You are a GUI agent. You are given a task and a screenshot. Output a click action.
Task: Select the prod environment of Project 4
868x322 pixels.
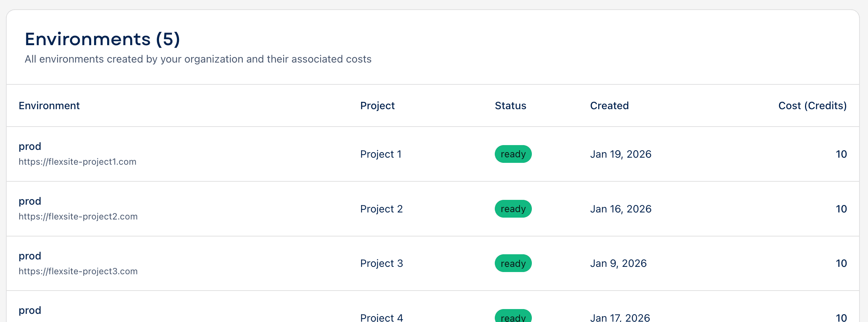point(30,310)
